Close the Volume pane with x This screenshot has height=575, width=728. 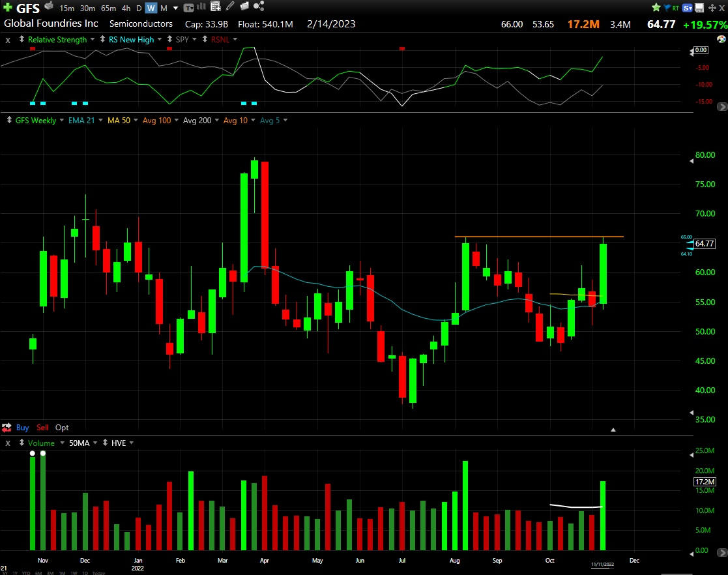click(8, 443)
